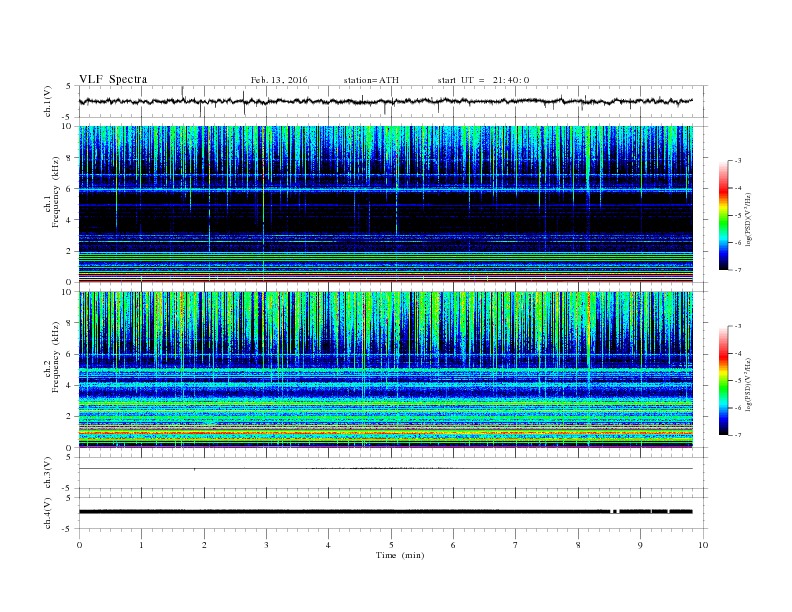This screenshot has width=792, height=612.
Task: Click the time axis tick label "5"
Action: pos(391,545)
